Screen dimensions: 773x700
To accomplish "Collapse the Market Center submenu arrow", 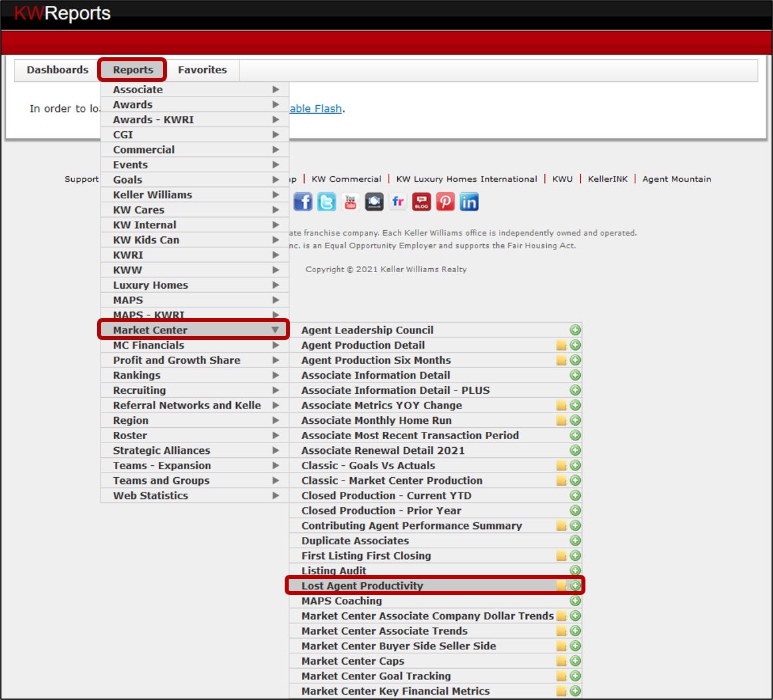I will click(x=275, y=330).
